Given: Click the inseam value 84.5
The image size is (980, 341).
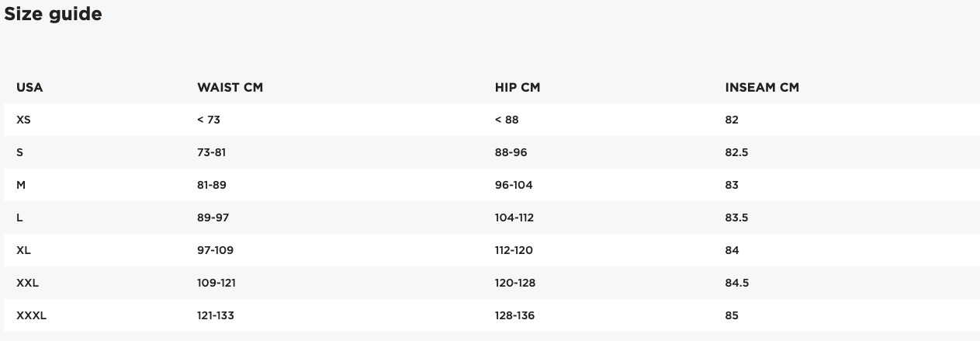Looking at the screenshot, I should click(x=736, y=283).
